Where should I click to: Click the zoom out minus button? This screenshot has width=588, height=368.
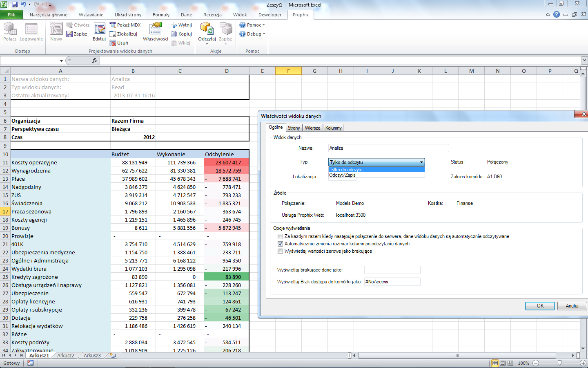pos(536,363)
